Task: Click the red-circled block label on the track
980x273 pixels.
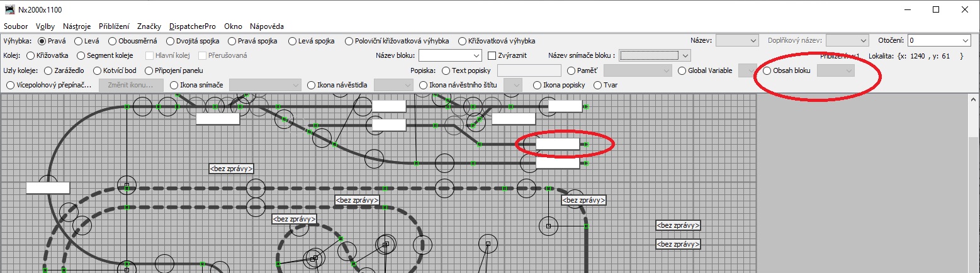Action: pos(557,144)
